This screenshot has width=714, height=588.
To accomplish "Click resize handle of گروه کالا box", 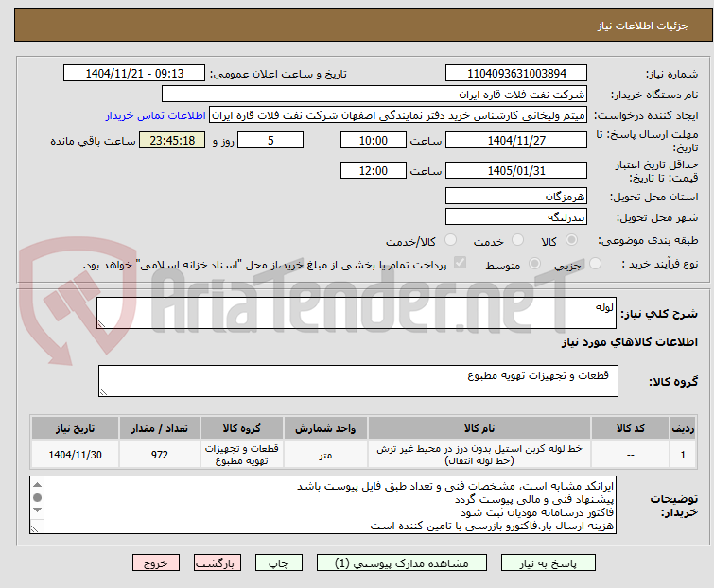I will [103, 392].
